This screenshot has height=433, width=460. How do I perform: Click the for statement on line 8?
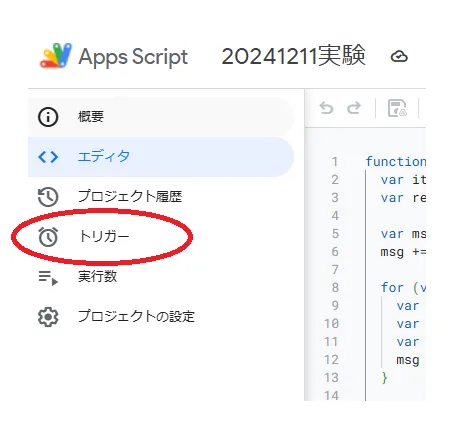pyautogui.click(x=392, y=288)
